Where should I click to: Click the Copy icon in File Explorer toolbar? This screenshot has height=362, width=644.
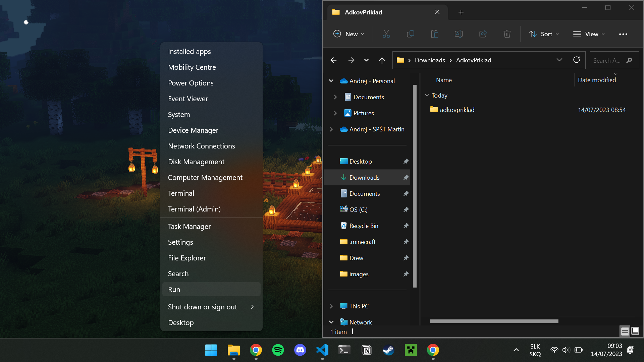[410, 34]
